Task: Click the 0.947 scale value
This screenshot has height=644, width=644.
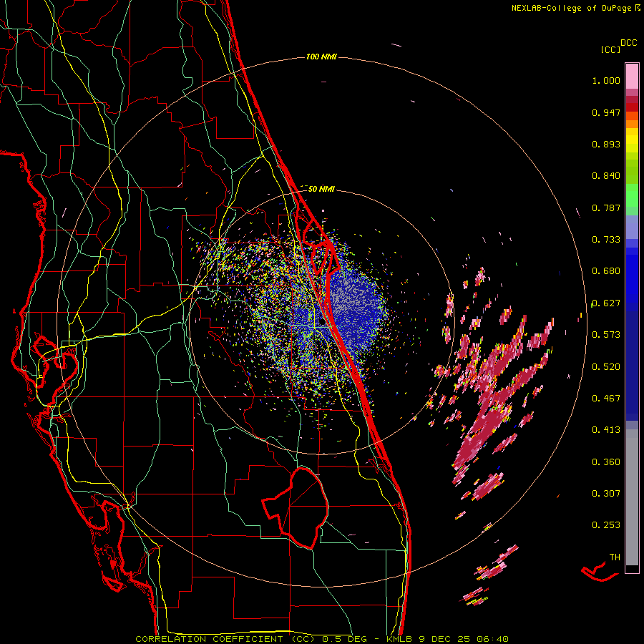Action: click(x=606, y=112)
